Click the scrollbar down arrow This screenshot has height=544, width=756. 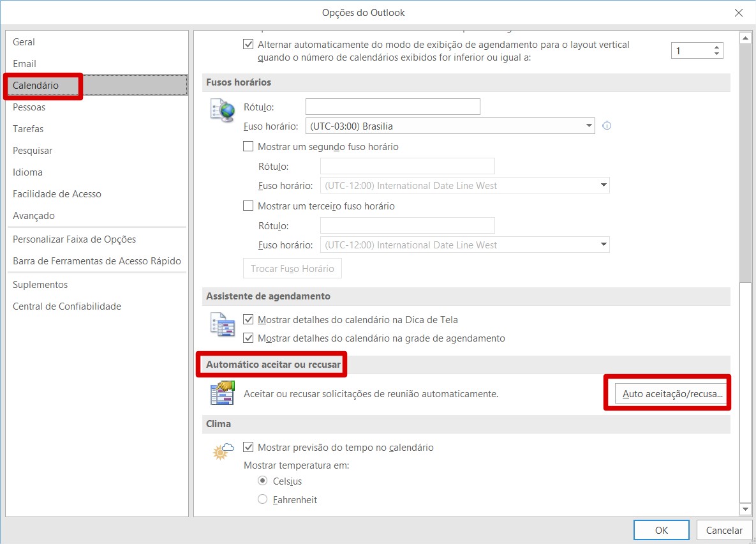[x=745, y=509]
